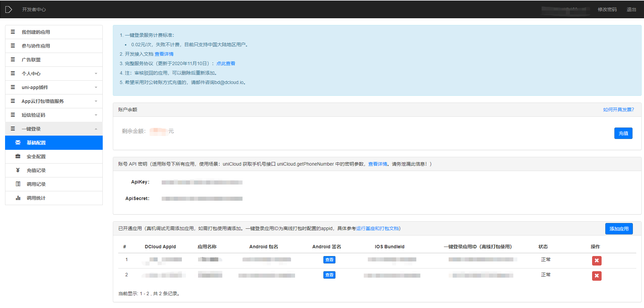Screen dimensions: 644x308
Task: Click the 添加应用 button
Action: (619, 228)
